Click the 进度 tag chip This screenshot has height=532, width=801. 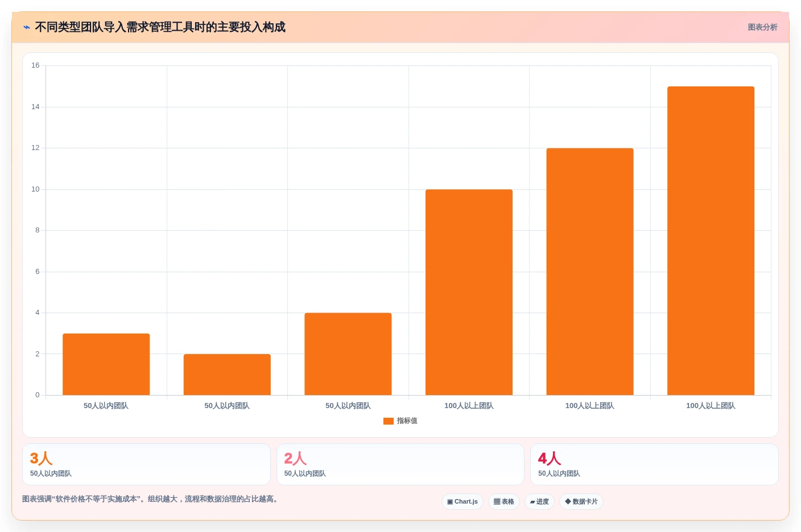[x=539, y=502]
